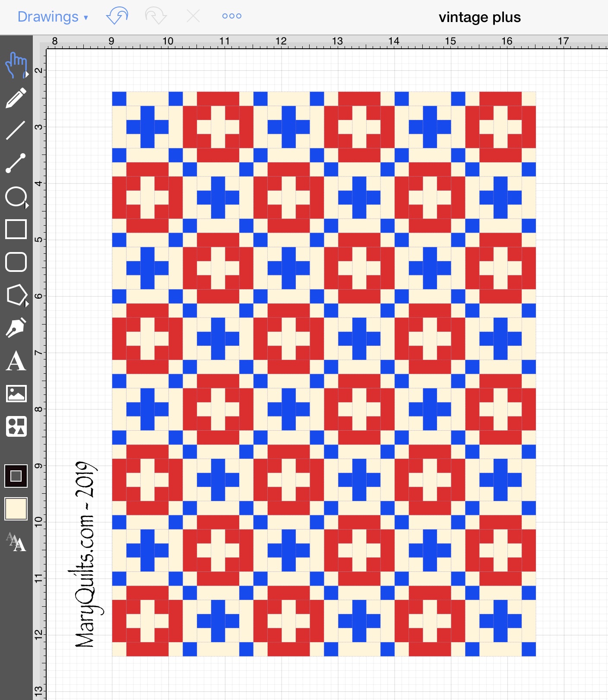Activate the fountain Pen path tool
The height and width of the screenshot is (700, 608).
pos(16,328)
